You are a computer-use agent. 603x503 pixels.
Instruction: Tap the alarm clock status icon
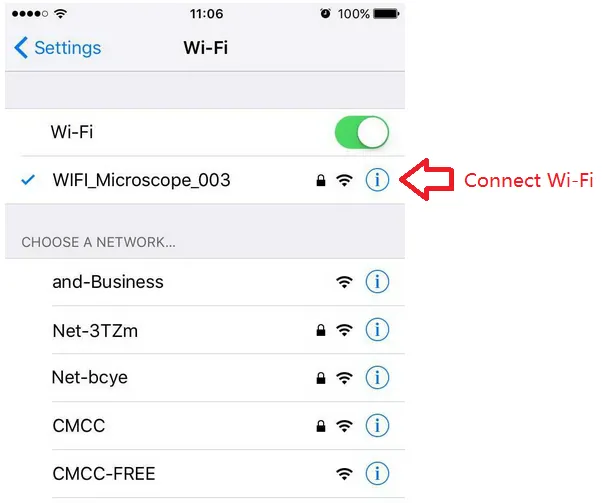[325, 14]
